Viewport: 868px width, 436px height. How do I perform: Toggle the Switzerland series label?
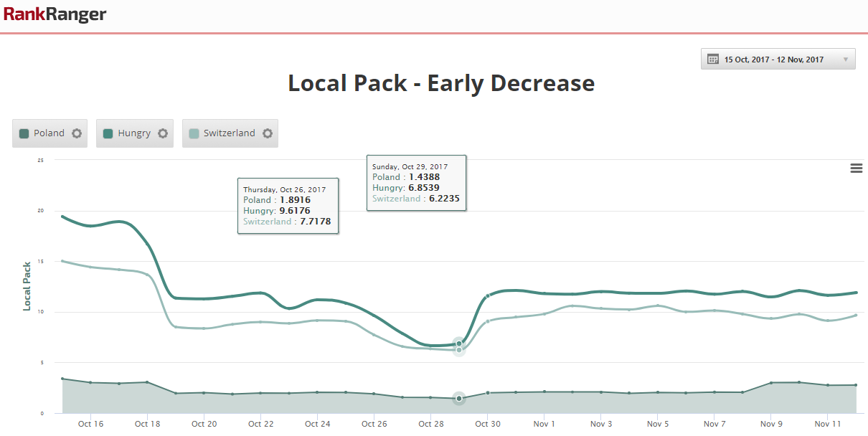[229, 133]
